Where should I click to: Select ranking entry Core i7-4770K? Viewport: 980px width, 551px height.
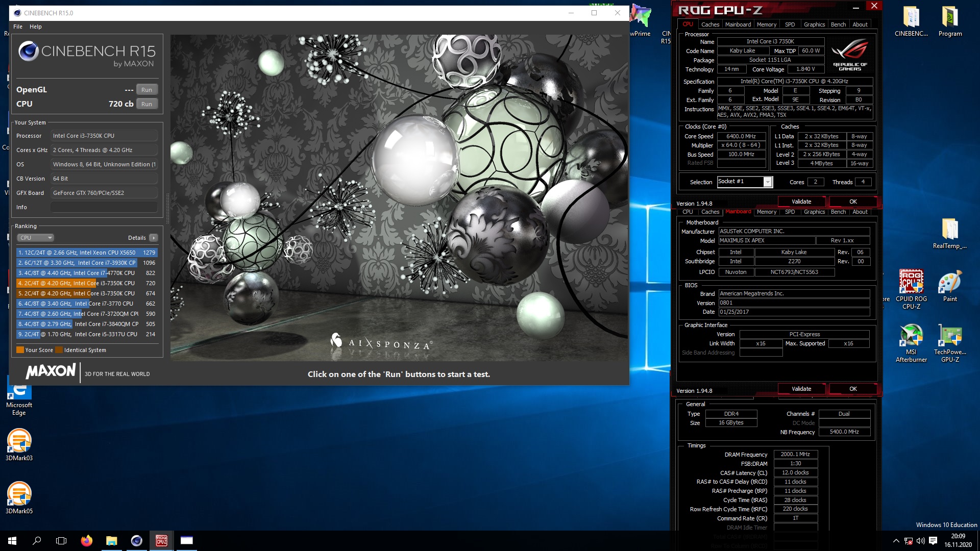87,273
